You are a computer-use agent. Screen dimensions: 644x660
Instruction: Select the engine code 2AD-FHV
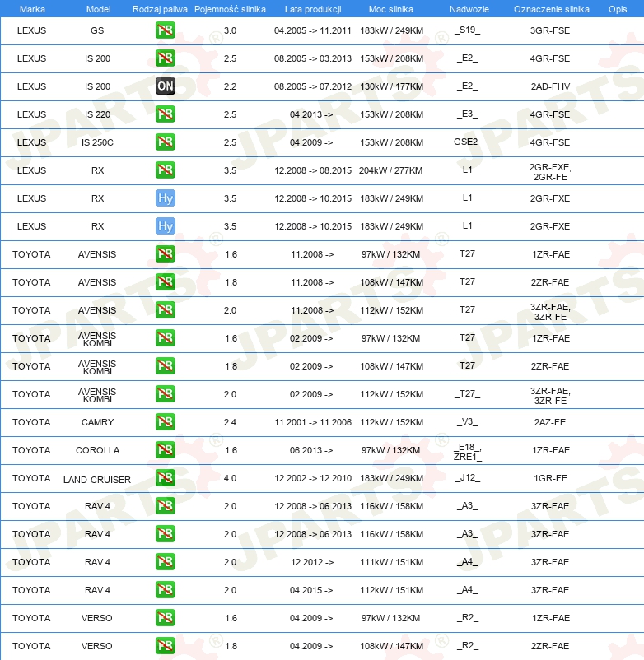550,86
